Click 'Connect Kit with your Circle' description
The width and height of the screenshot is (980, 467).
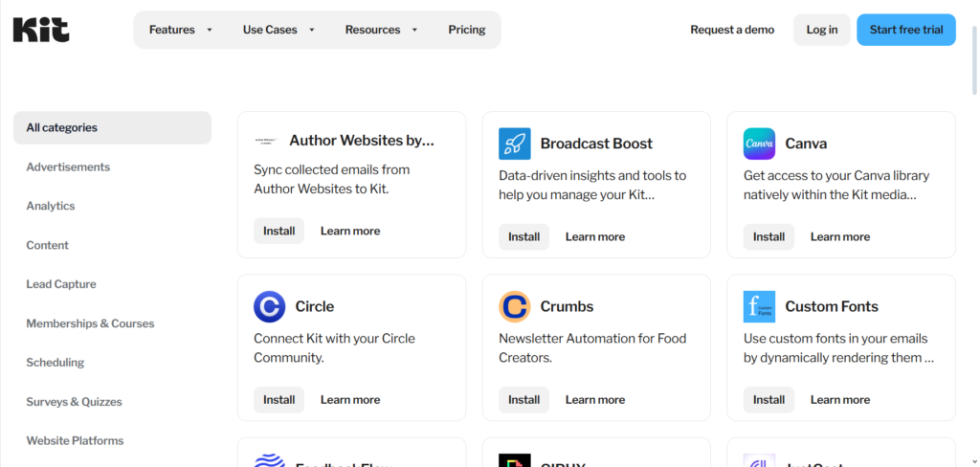(334, 348)
